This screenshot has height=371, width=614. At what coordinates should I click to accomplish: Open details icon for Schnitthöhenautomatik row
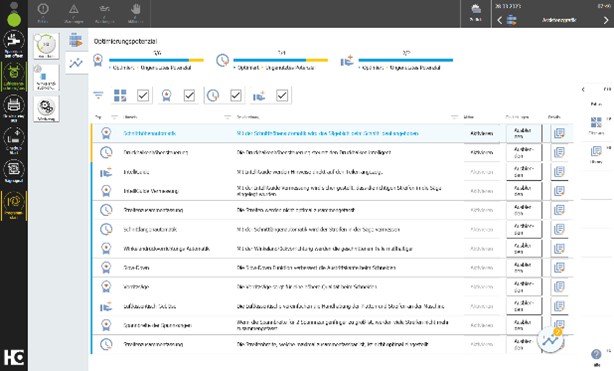[559, 133]
